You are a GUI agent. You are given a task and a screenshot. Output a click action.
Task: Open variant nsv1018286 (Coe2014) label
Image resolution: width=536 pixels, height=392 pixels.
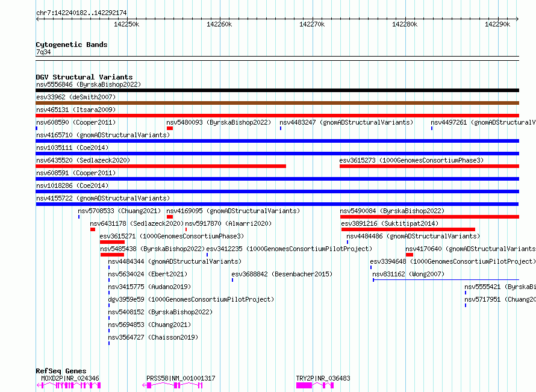click(x=72, y=185)
